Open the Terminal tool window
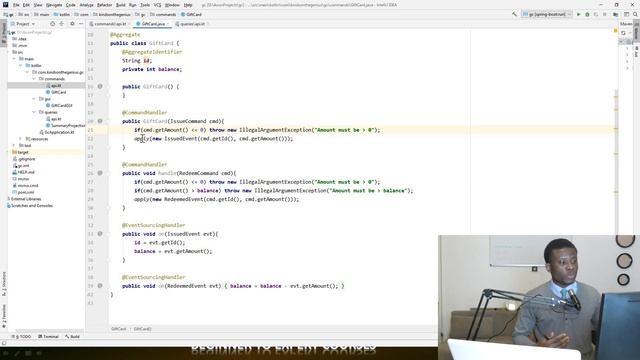Image resolution: width=640 pixels, height=360 pixels. (48, 337)
